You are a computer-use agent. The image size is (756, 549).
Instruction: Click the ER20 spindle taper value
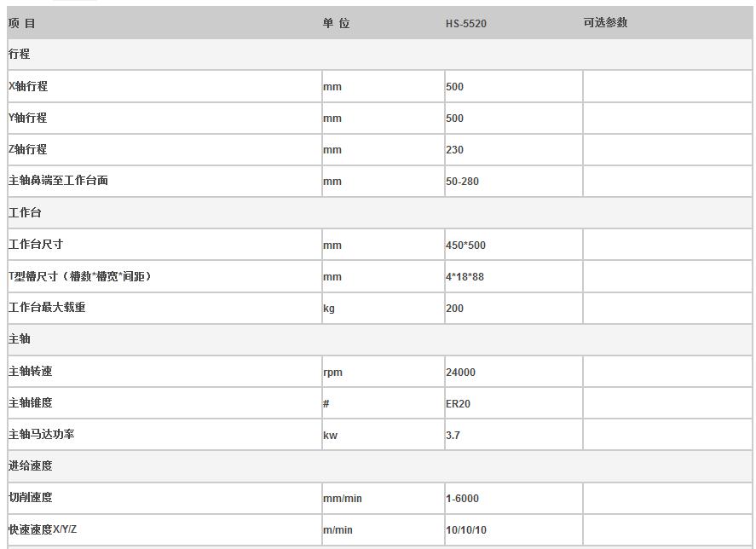458,404
